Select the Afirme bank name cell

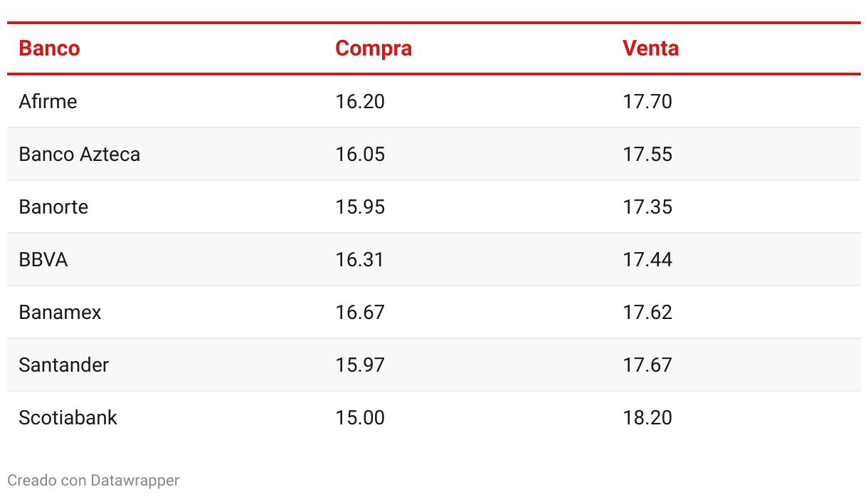pyautogui.click(x=48, y=101)
